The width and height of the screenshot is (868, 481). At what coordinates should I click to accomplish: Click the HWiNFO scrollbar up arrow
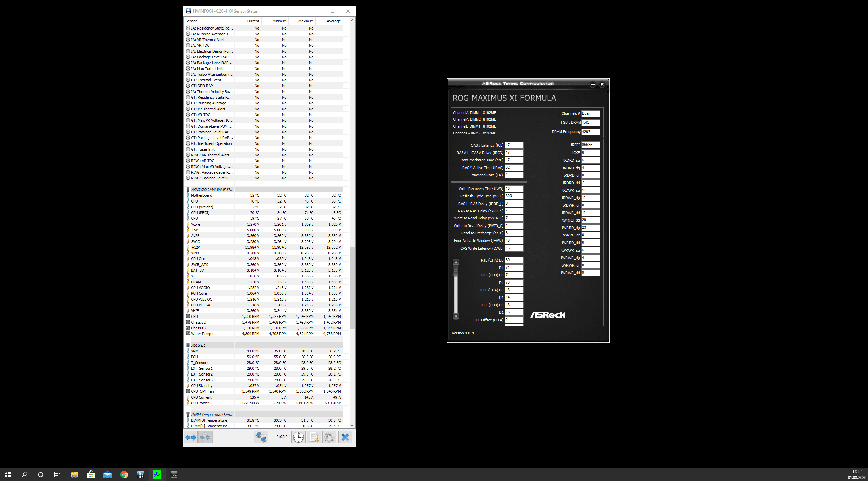click(x=352, y=20)
